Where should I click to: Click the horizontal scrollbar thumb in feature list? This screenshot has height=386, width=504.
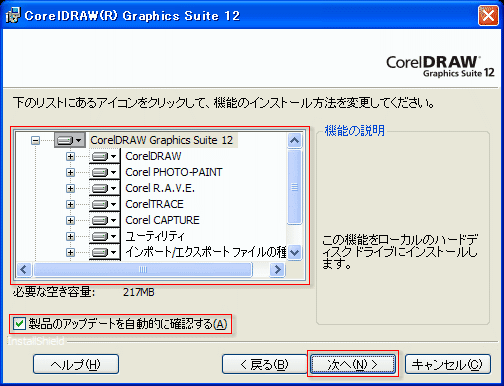coord(143,269)
